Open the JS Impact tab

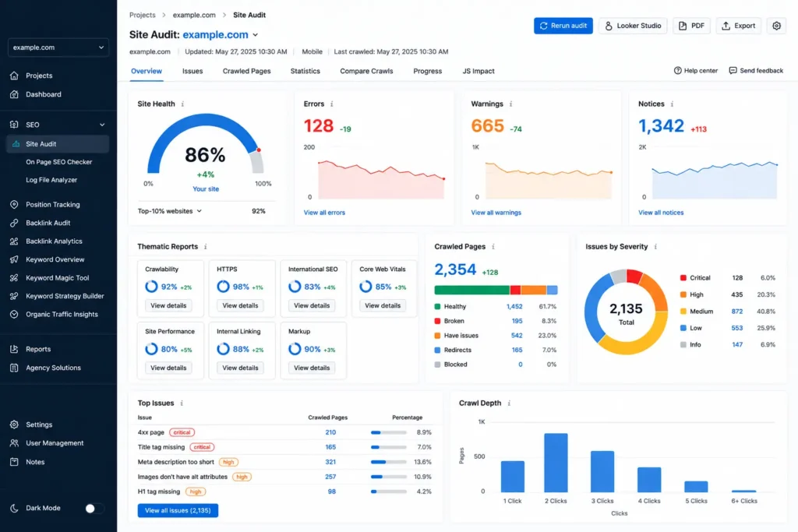tap(478, 71)
